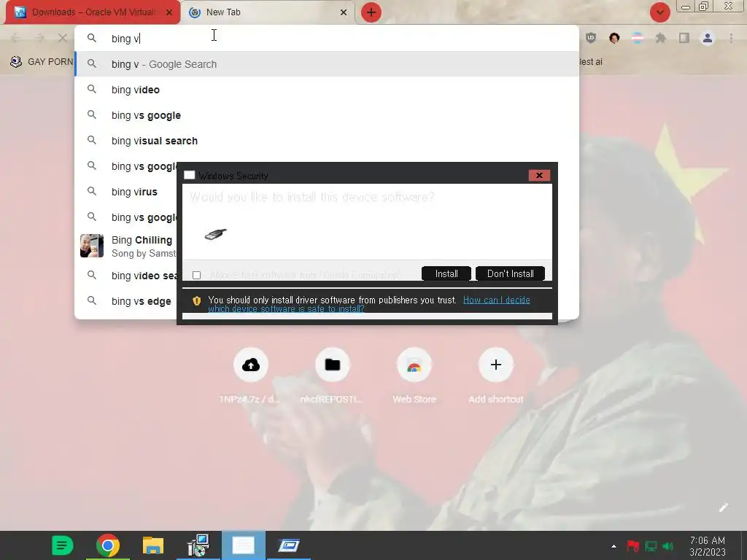The height and width of the screenshot is (560, 747).
Task: Open the VirtualBox taskbar icon
Action: 289,545
